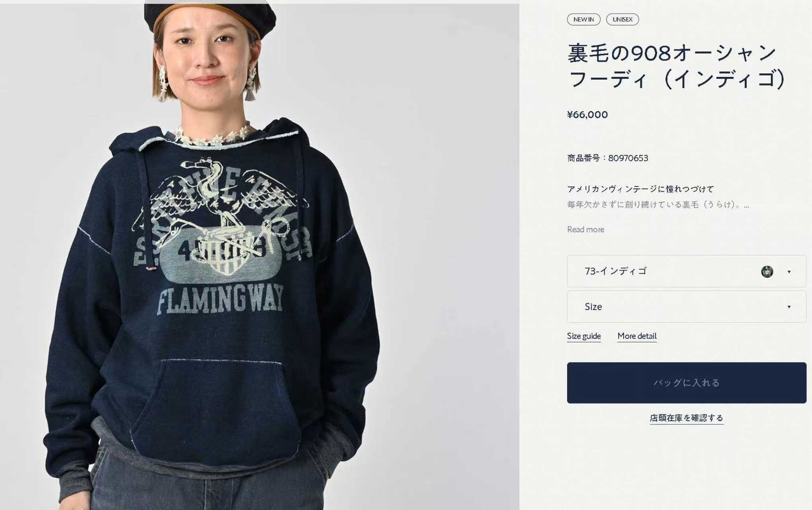Open the Size guide link
Viewport: 812px width, 510px height.
[584, 336]
